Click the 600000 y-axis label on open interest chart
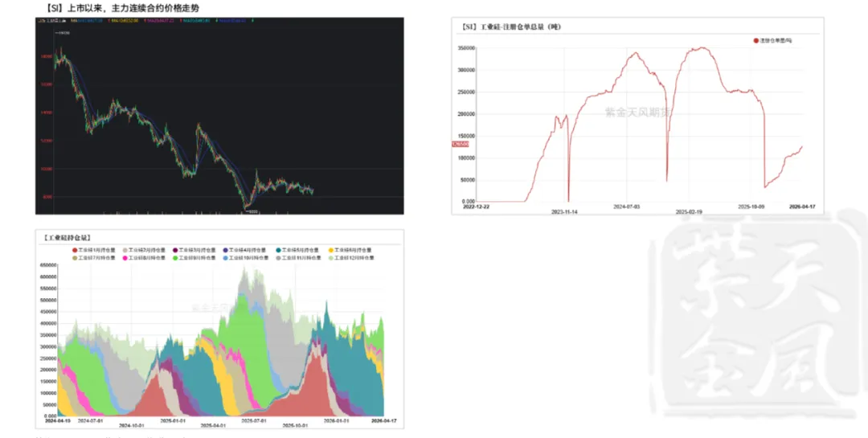The height and width of the screenshot is (438, 868). pyautogui.click(x=47, y=277)
